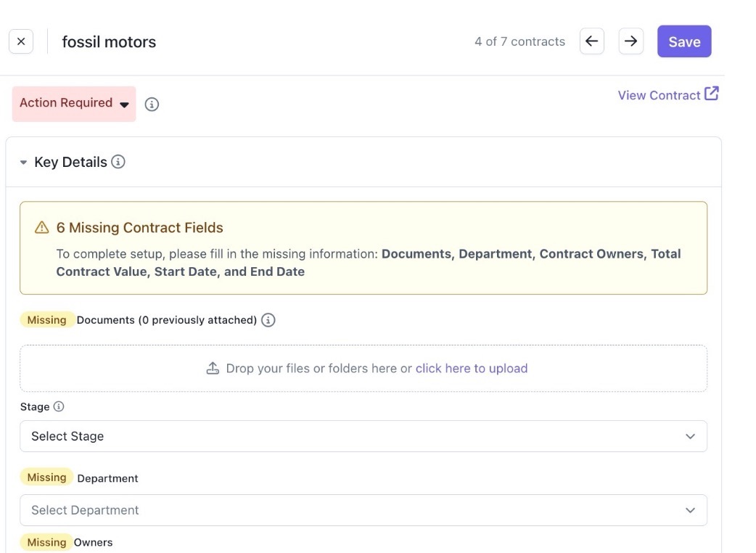The width and height of the screenshot is (756, 553).
Task: Click the Select Stage chevron arrow
Action: pos(690,436)
